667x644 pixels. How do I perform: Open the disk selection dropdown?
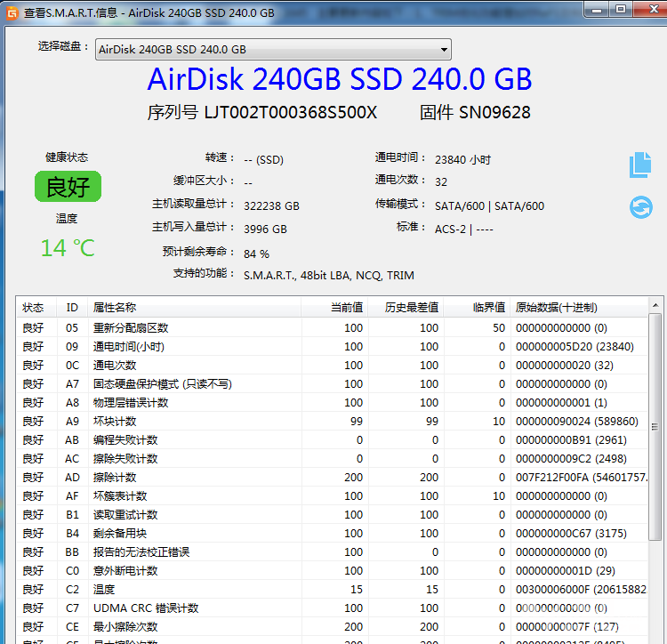click(272, 50)
